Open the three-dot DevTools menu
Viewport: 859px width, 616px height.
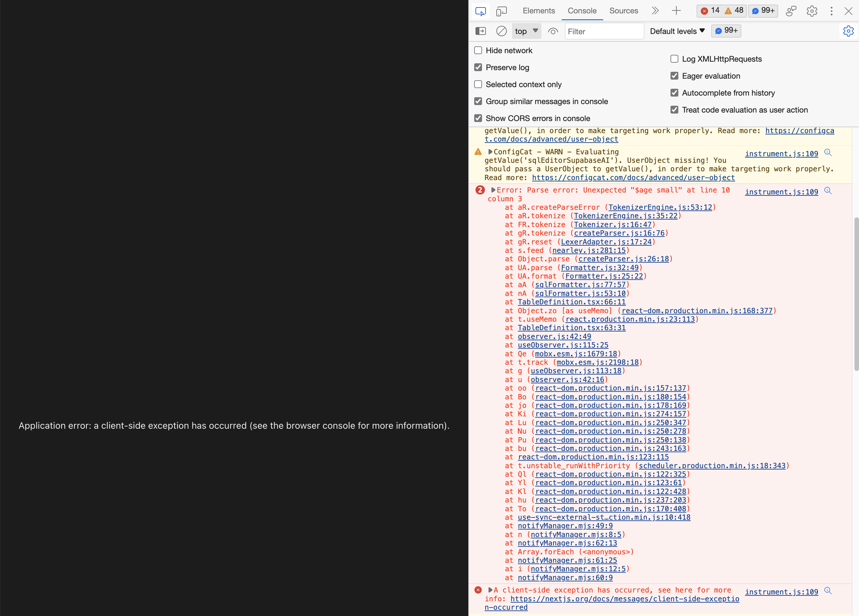831,11
